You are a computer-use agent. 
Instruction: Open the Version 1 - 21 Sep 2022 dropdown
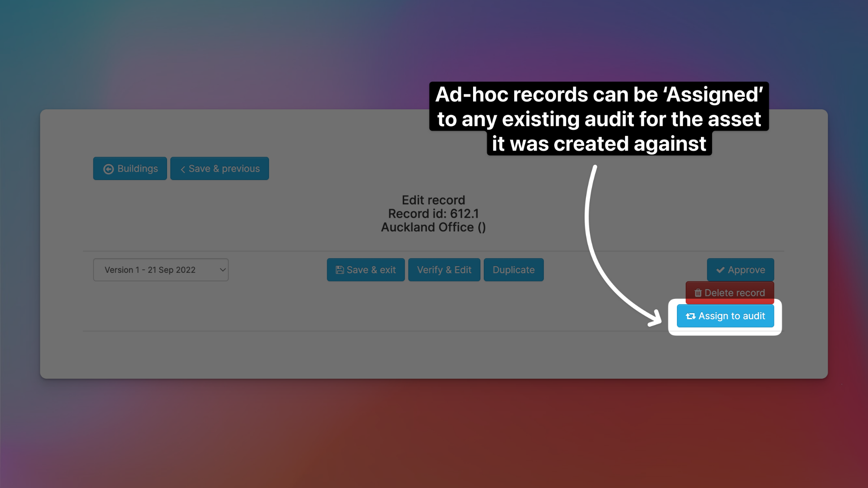tap(161, 270)
